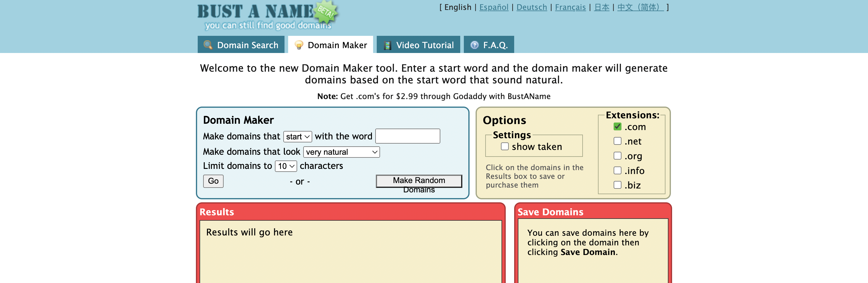
Task: Click Make Random Domains button
Action: tap(419, 181)
